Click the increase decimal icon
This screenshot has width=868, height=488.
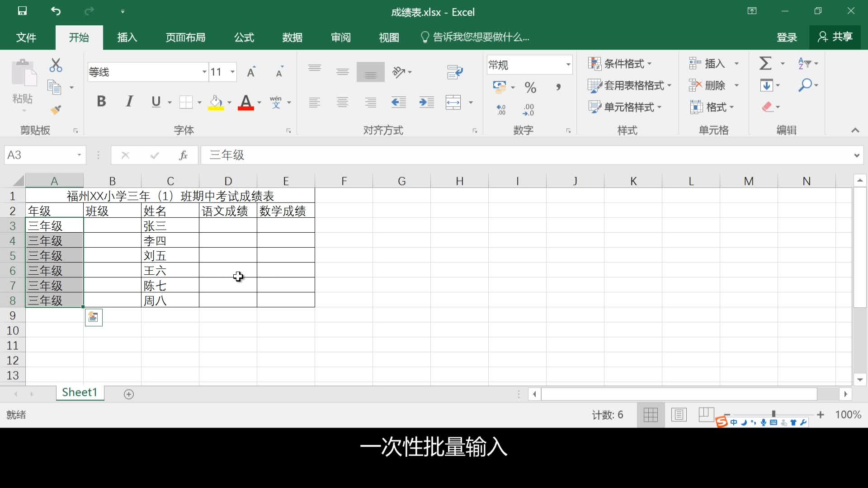point(500,109)
